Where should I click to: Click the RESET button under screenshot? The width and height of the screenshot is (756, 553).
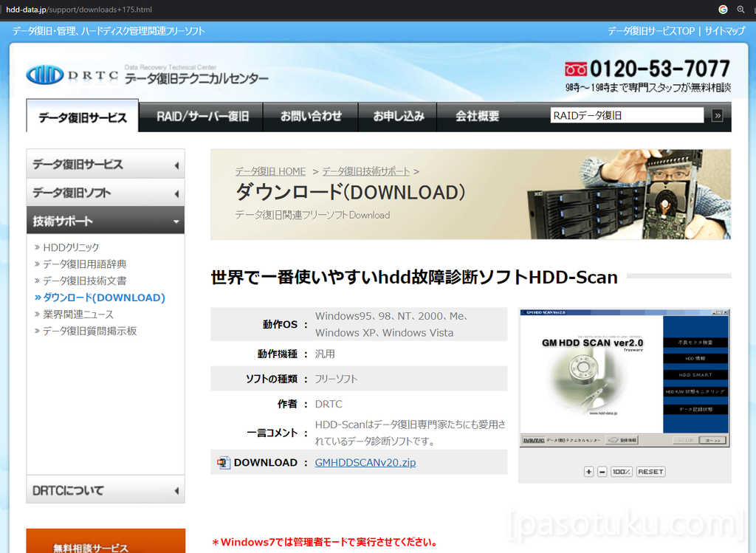(x=651, y=472)
